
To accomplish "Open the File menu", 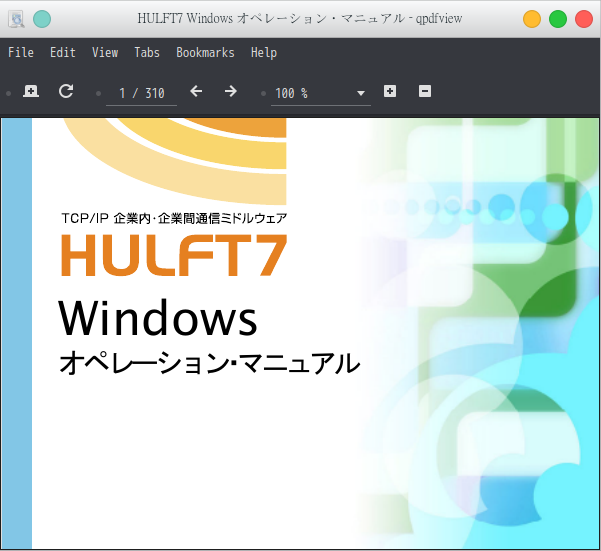I will (21, 52).
